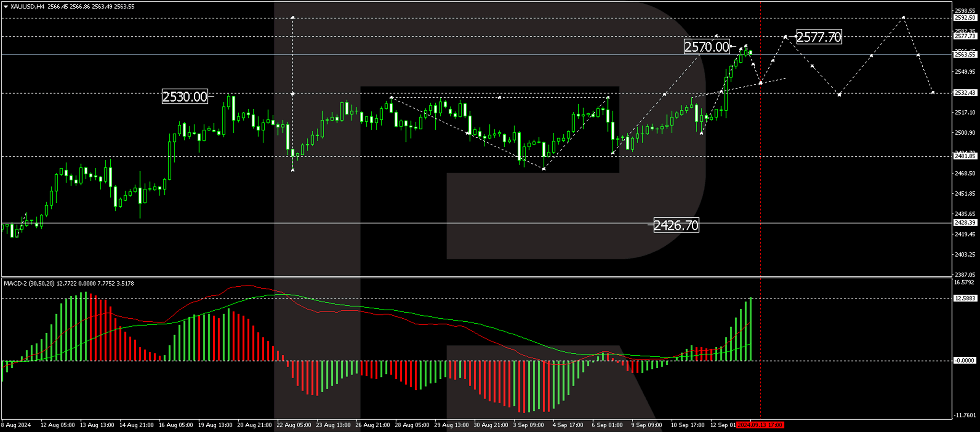The height and width of the screenshot is (432, 980).
Task: Select the 2570.00 price label box
Action: pos(707,47)
